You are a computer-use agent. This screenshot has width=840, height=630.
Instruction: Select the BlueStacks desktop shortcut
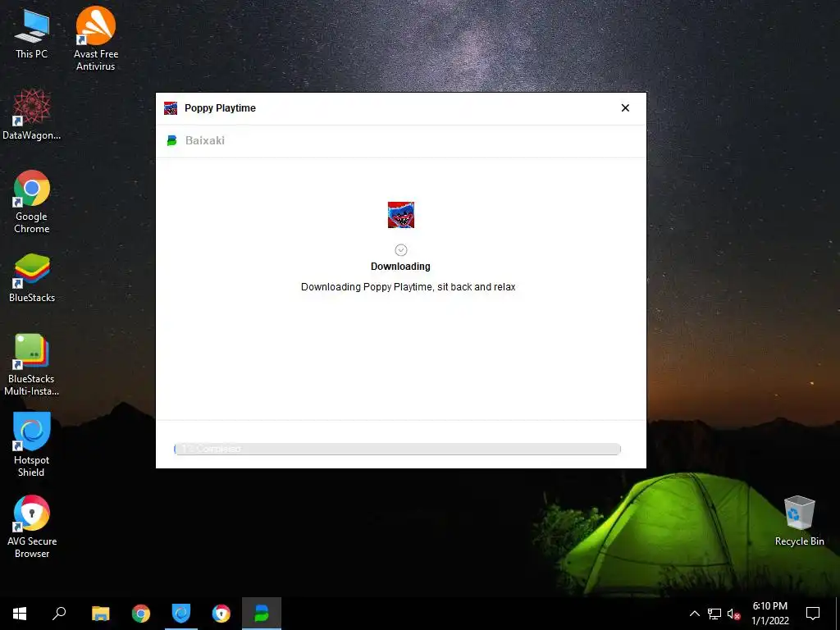tap(32, 279)
